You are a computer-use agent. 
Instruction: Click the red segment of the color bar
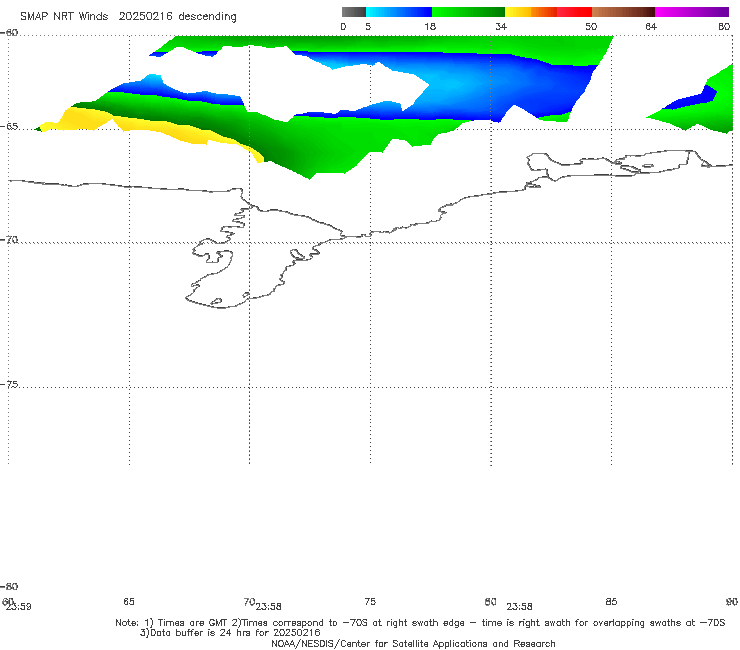point(575,12)
